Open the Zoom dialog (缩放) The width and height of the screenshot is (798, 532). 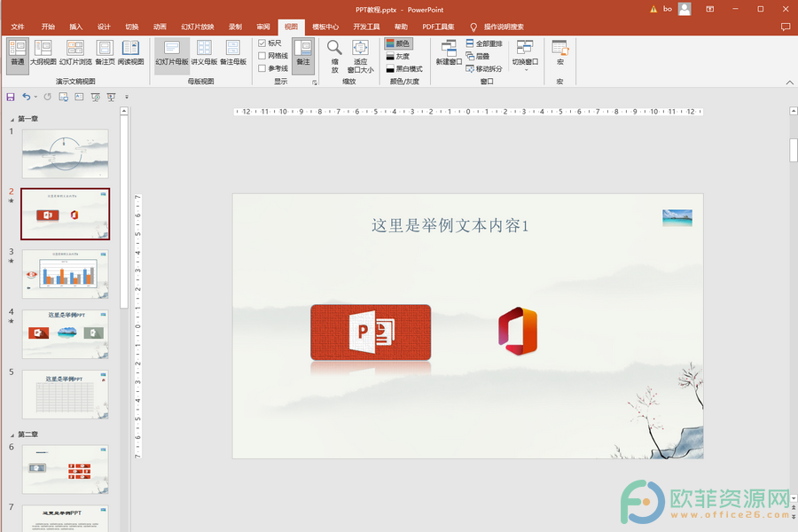pos(334,56)
